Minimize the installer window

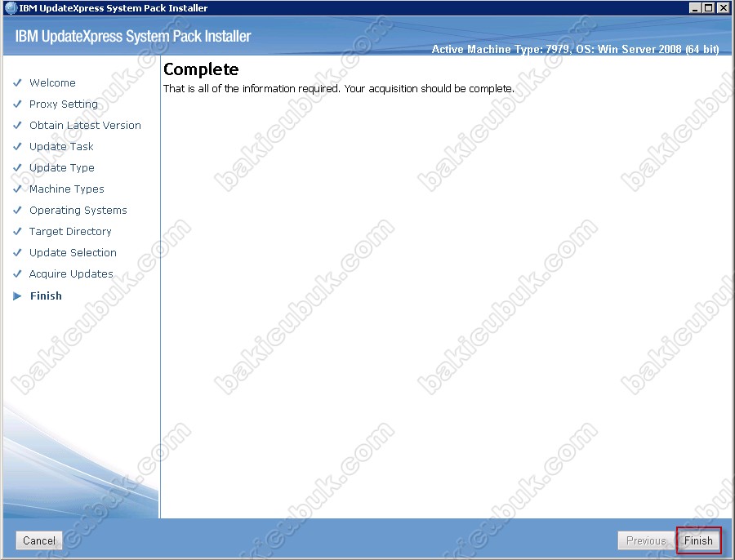[695, 8]
